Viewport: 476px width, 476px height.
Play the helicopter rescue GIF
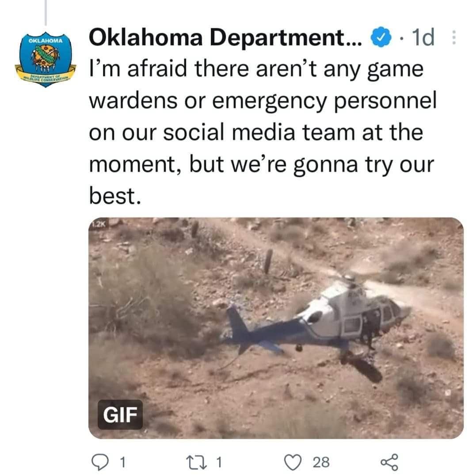point(276,328)
